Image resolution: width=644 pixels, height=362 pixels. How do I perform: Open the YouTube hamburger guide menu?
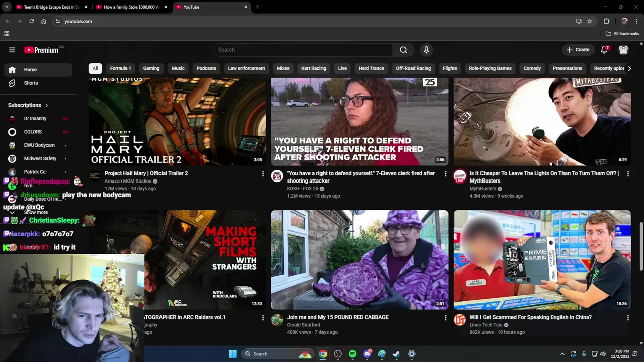[12, 50]
